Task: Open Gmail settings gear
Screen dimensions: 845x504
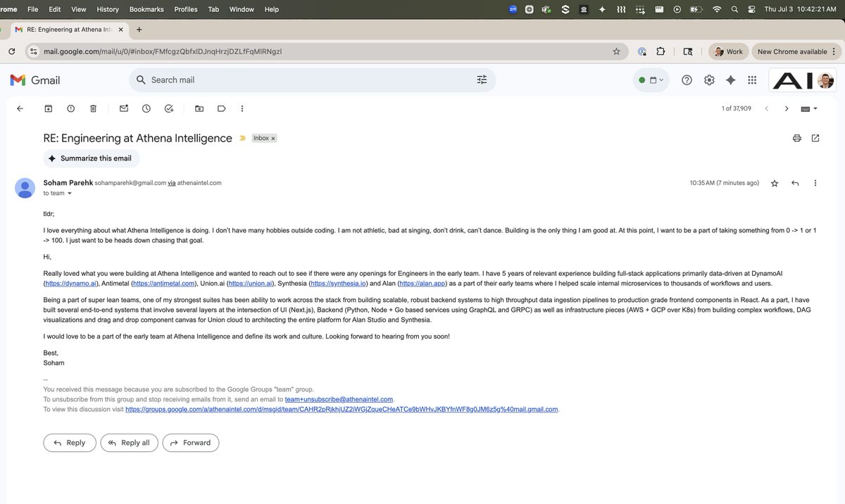Action: tap(709, 80)
